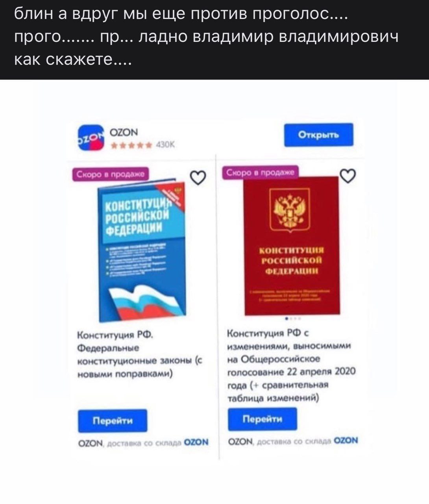The image size is (429, 504).
Task: Click the left Перейти button
Action: tap(113, 421)
